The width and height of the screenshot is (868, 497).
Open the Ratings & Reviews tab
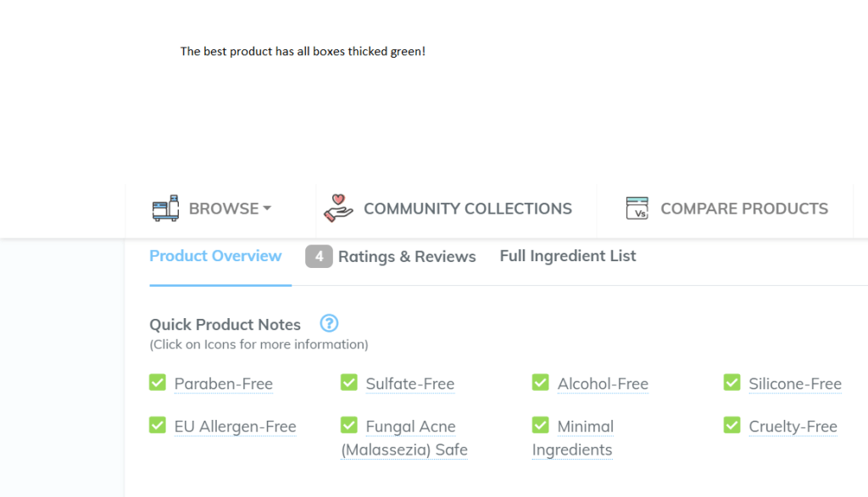click(x=407, y=256)
